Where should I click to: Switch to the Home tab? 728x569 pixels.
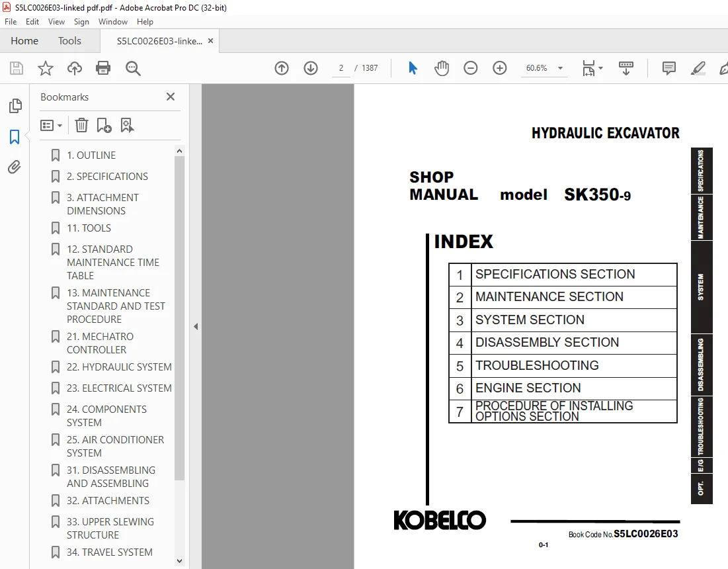coord(24,41)
